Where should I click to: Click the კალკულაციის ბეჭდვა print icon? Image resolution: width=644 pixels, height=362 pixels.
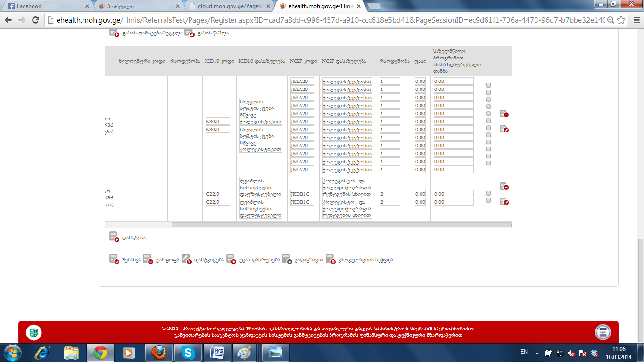[330, 259]
